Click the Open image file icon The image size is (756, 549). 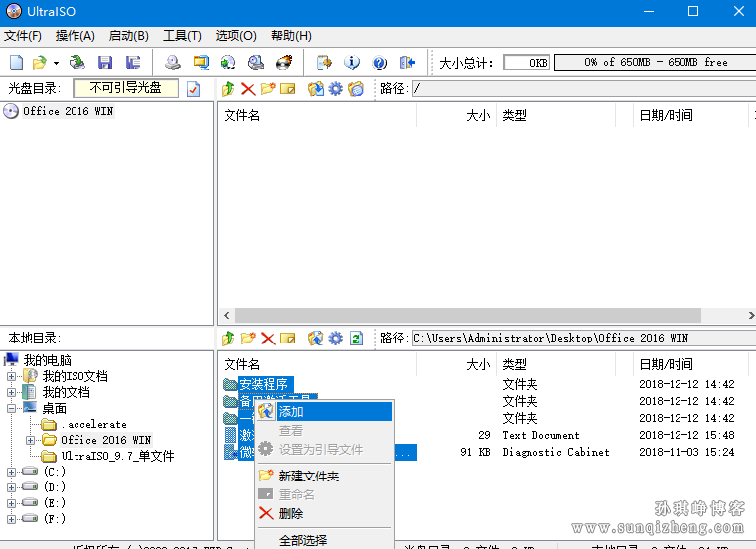click(x=39, y=63)
